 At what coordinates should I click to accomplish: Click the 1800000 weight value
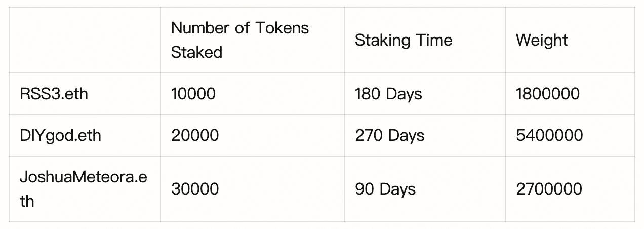click(x=548, y=94)
